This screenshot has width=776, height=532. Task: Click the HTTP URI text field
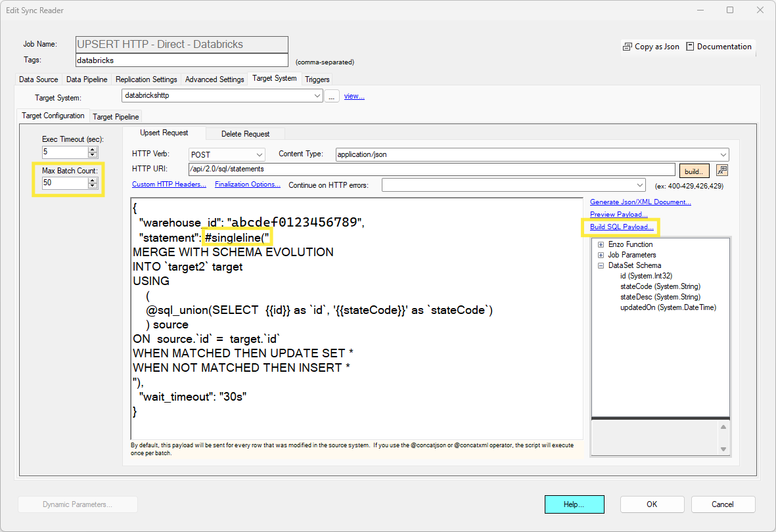[x=432, y=169]
